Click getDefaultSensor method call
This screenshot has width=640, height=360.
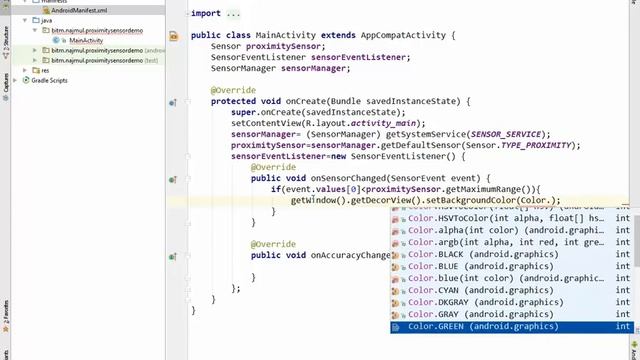[420, 145]
